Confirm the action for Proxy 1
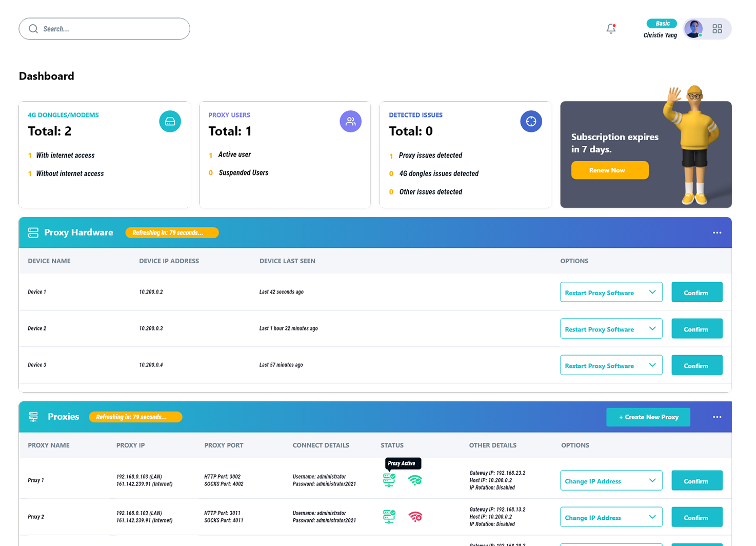Screen dimensions: 756x546 click(697, 480)
